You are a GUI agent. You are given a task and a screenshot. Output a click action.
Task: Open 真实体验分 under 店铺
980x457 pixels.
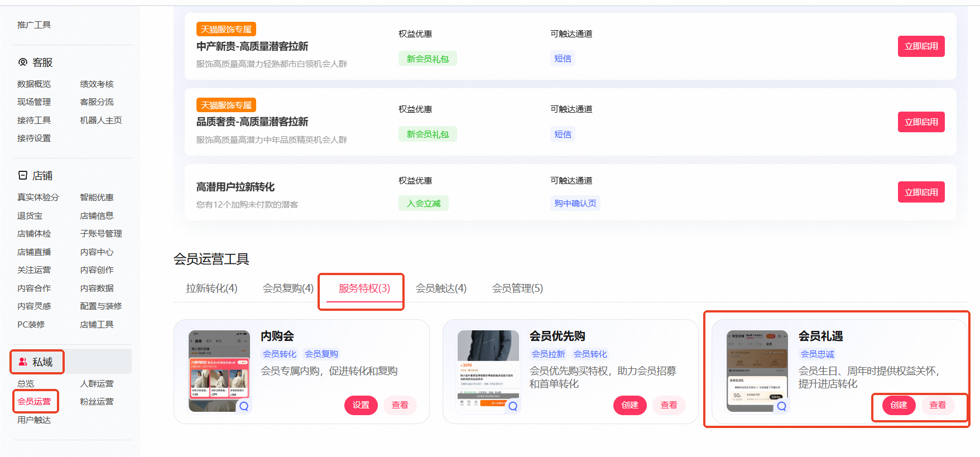(x=38, y=198)
